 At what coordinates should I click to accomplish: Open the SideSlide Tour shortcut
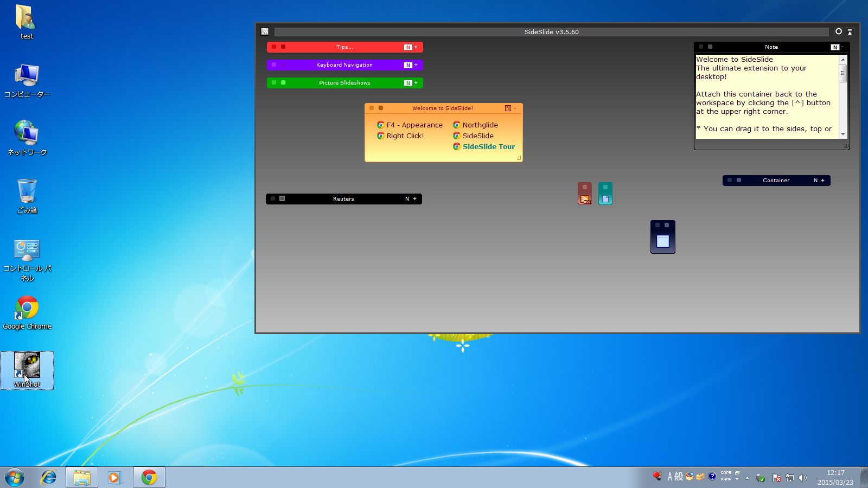tap(484, 147)
